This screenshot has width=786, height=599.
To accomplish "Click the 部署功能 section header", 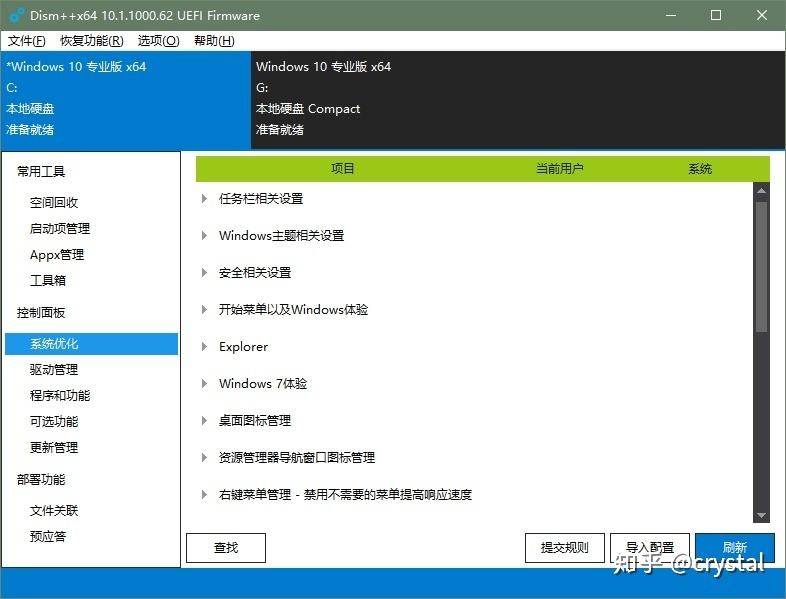I will (x=41, y=480).
